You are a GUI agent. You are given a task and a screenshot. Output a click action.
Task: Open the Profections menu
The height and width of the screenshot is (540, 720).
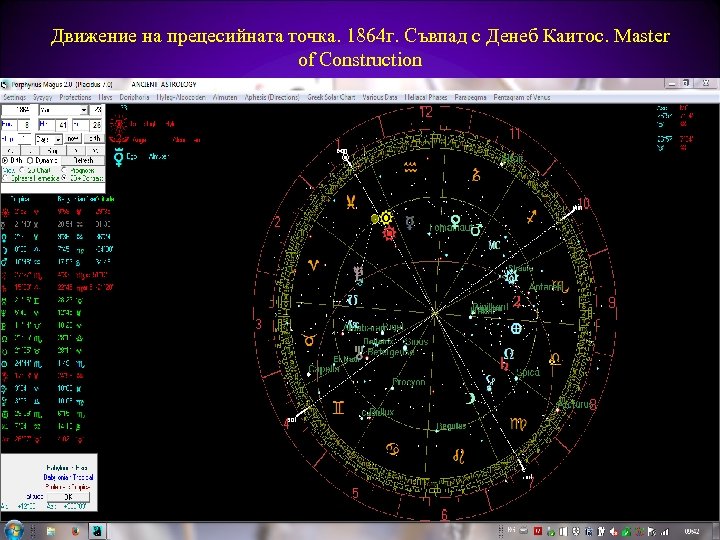(x=75, y=97)
